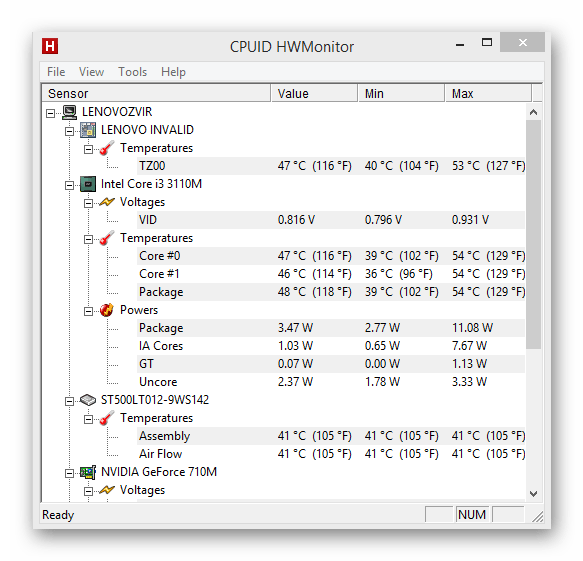
Task: Click the 3.47 W Package power value
Action: pos(295,328)
